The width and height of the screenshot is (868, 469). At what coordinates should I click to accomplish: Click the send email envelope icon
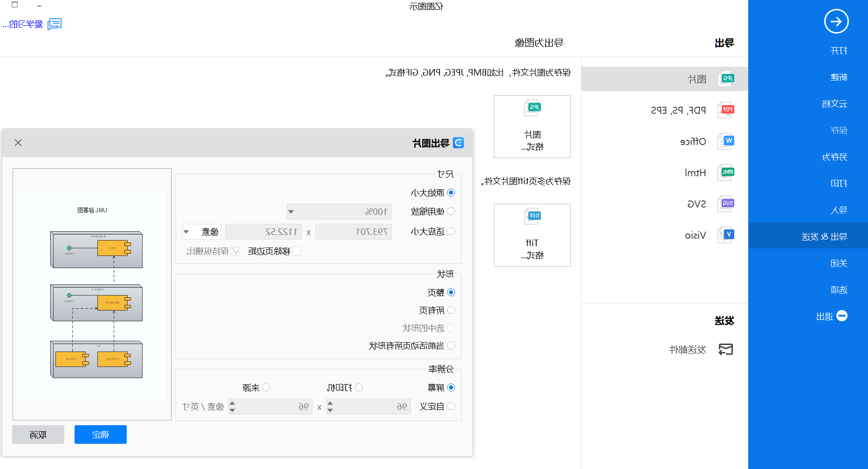click(726, 349)
